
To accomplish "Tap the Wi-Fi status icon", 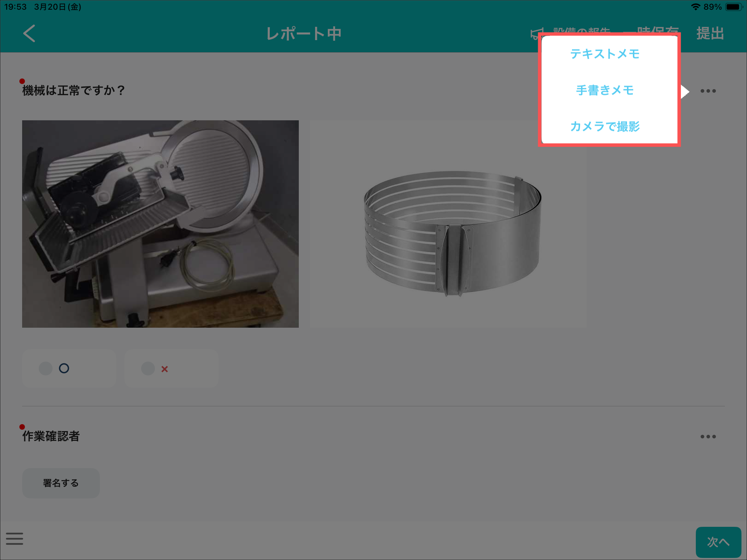I will coord(695,7).
